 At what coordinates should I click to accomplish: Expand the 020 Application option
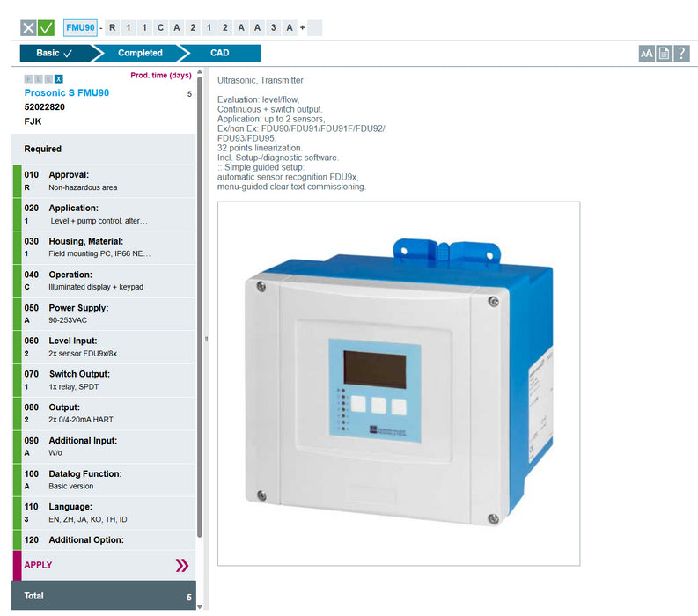click(x=104, y=215)
